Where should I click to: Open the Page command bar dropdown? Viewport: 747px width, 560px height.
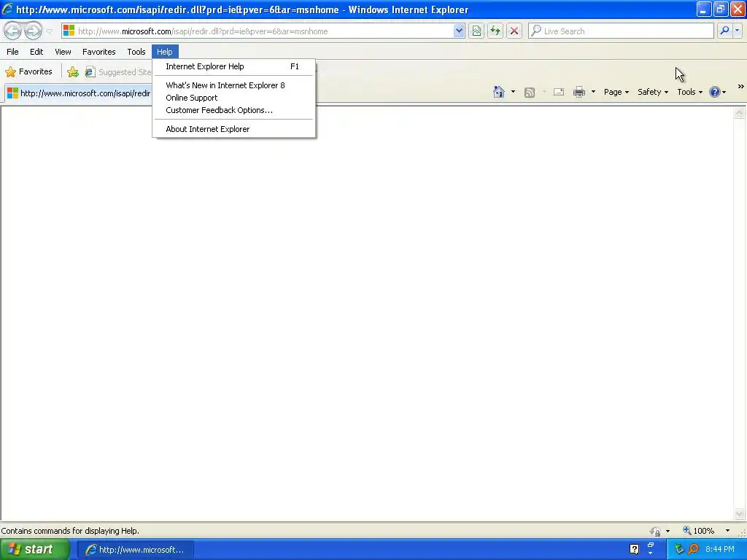coord(616,92)
